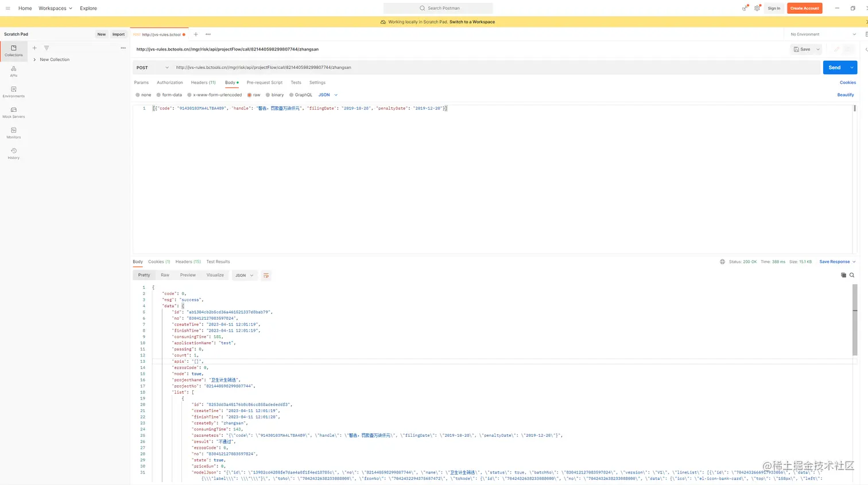This screenshot has height=485, width=868.
Task: Select the 'form-data' body type
Action: click(169, 95)
